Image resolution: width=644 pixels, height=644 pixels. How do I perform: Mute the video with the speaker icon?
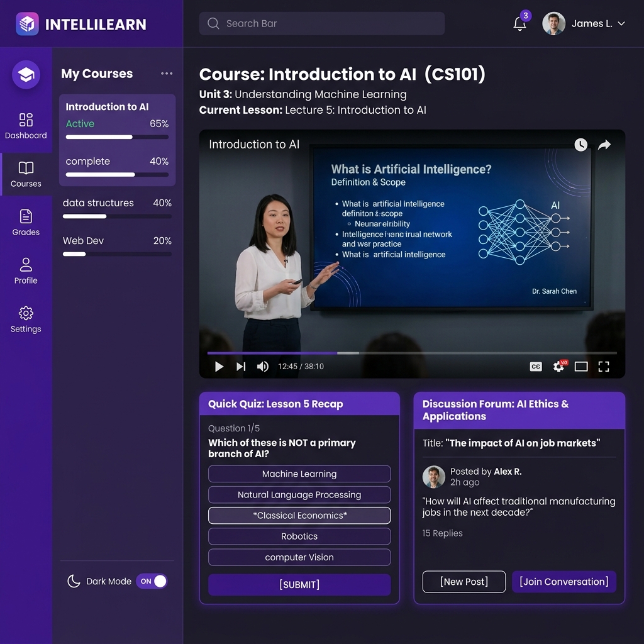tap(263, 367)
